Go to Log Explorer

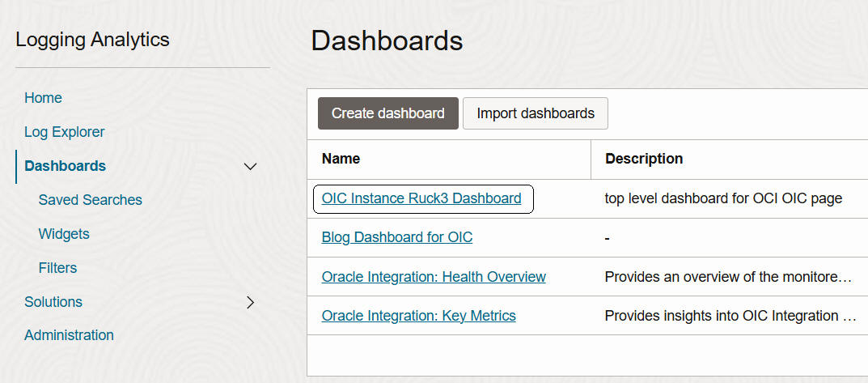pyautogui.click(x=64, y=132)
